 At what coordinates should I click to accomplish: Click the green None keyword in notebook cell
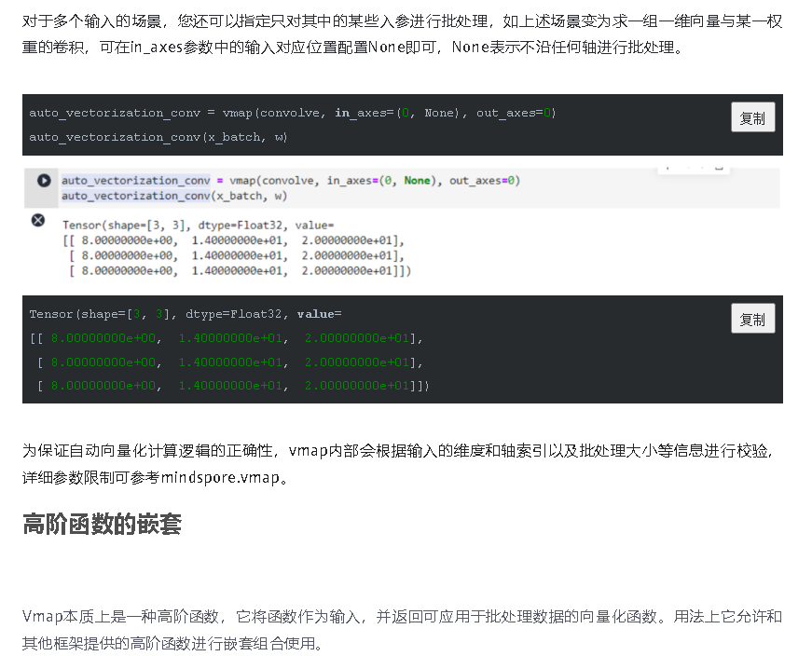click(x=417, y=181)
